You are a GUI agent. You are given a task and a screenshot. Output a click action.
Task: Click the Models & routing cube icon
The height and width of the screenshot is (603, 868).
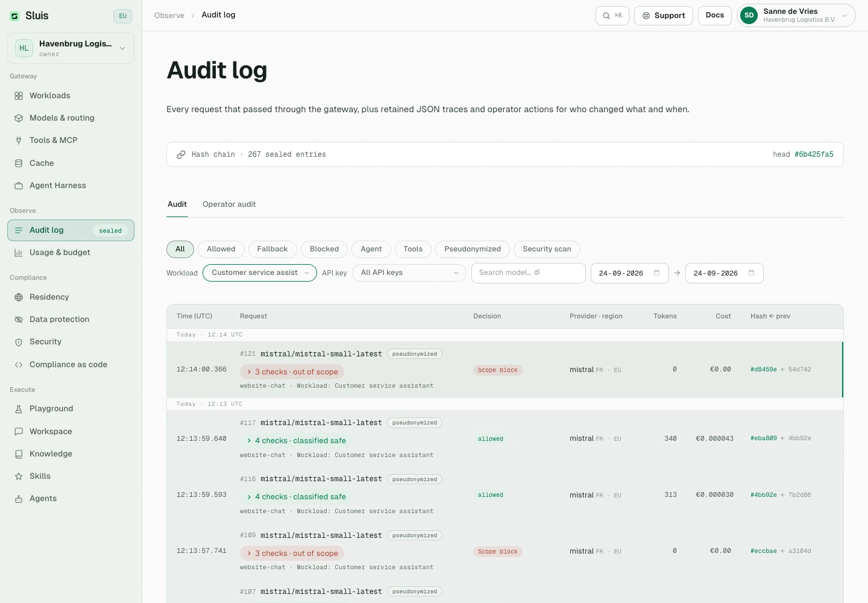pyautogui.click(x=19, y=118)
